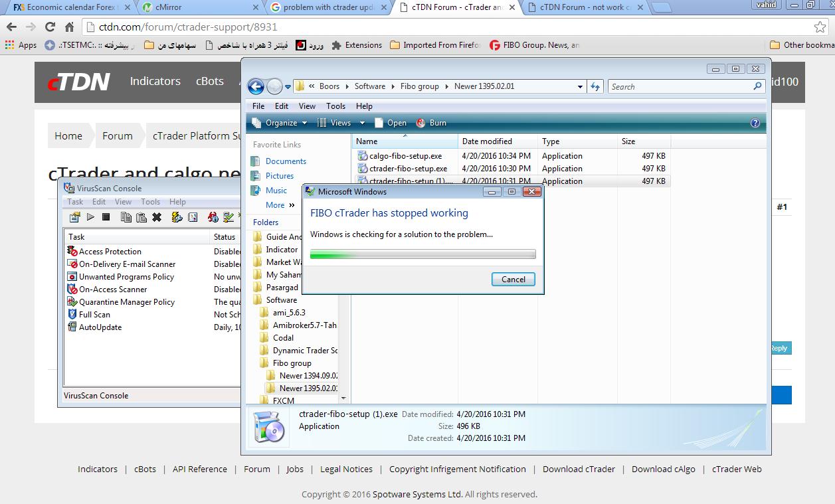835x504 pixels.
Task: Select Newer 1394.09 folder in tree
Action: tap(302, 375)
